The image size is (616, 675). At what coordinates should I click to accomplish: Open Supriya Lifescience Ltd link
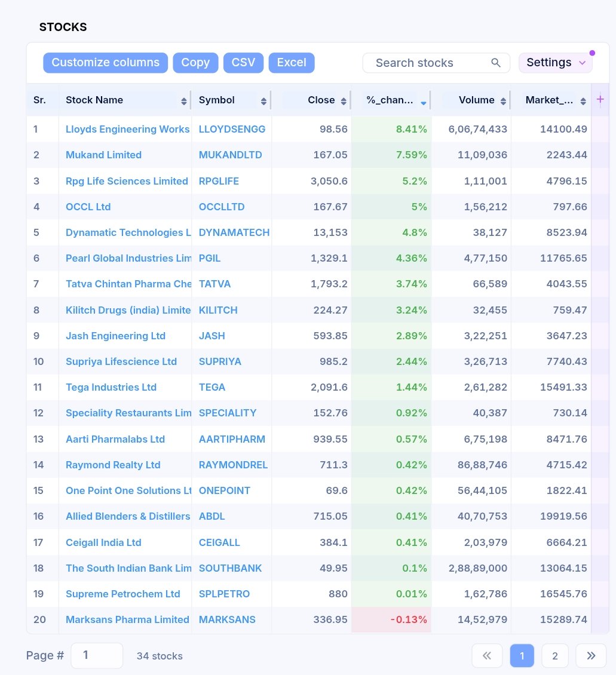(x=121, y=361)
